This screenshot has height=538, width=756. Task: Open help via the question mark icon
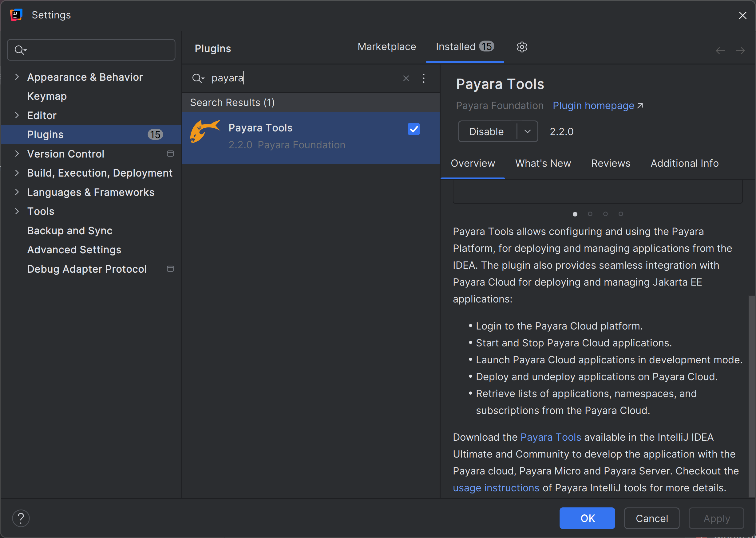click(x=21, y=518)
